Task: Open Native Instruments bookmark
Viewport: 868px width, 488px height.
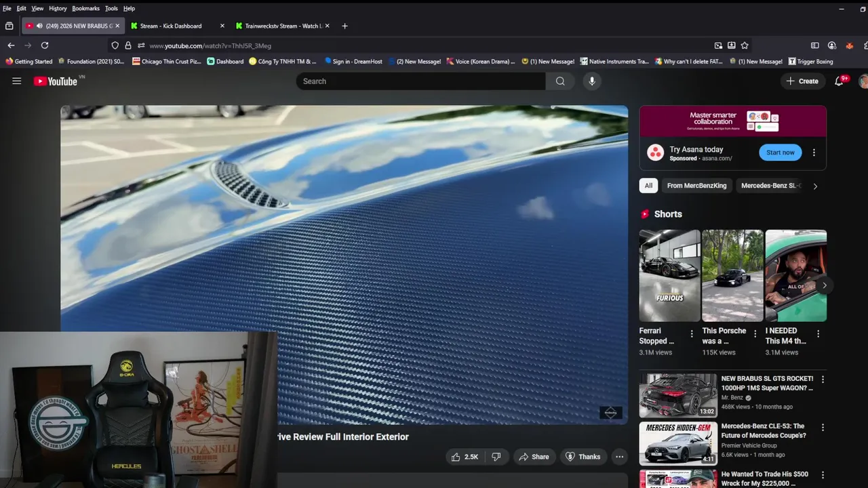Action: coord(614,61)
